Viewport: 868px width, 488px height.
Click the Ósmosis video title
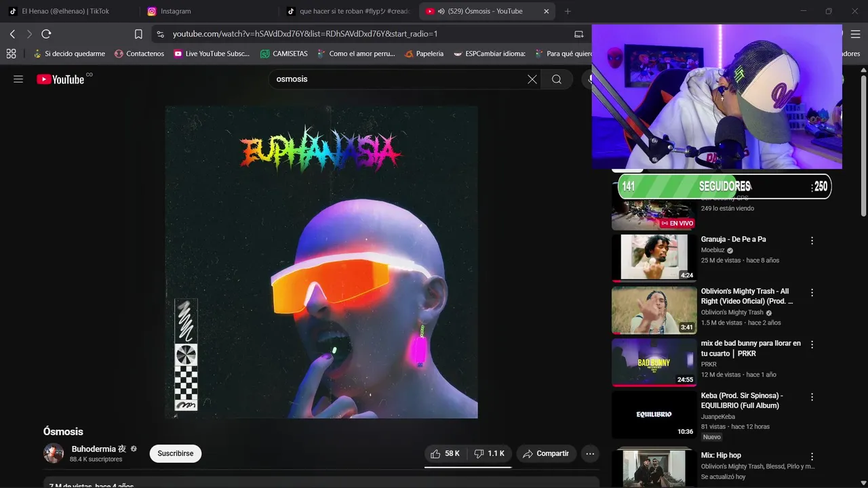[x=63, y=432]
